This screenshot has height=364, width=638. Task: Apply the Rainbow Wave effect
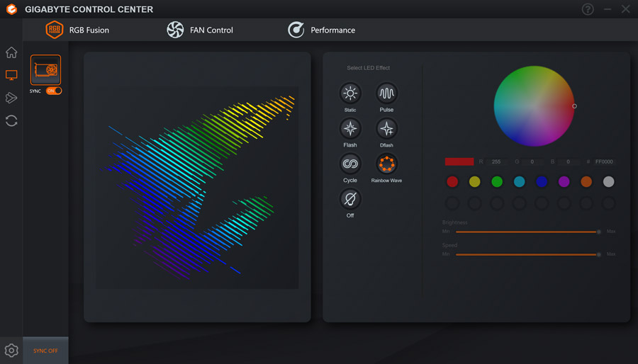386,164
